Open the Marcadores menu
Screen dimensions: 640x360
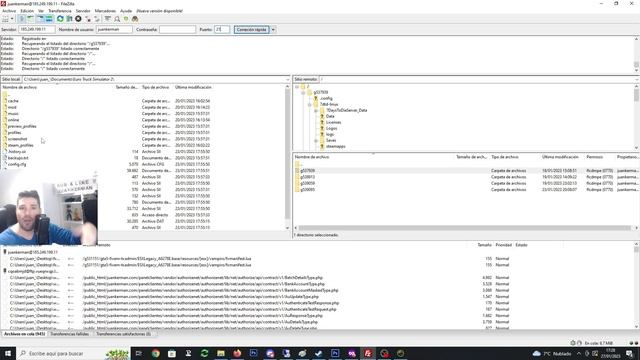105,11
